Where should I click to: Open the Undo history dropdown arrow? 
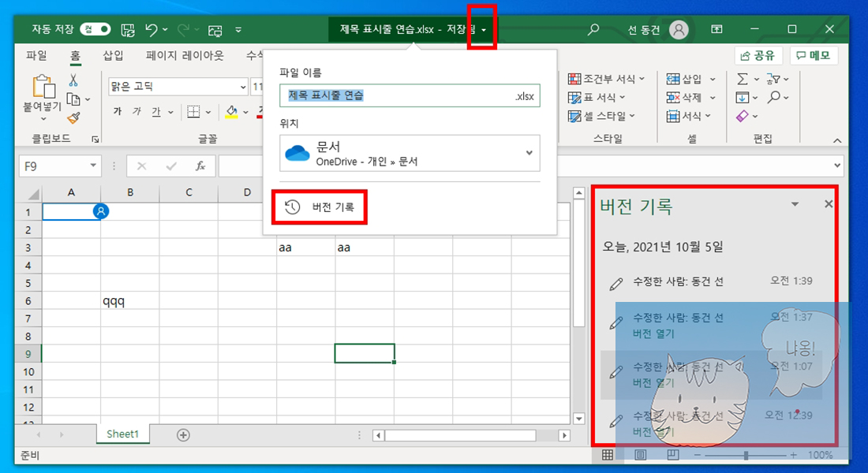(165, 30)
